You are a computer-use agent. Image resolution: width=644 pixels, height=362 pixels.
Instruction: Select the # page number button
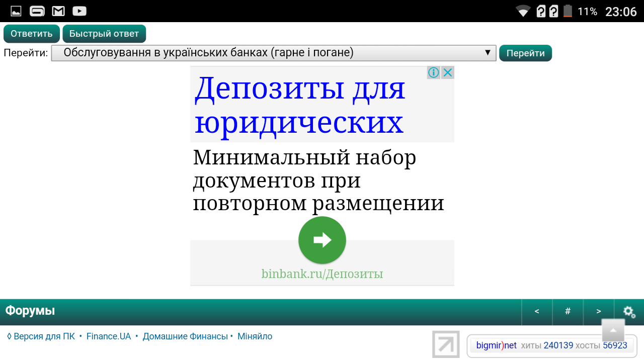pos(568,312)
